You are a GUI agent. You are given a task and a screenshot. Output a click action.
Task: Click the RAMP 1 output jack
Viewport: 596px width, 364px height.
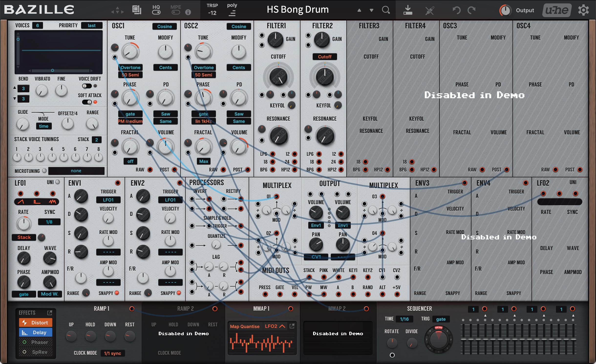point(132,309)
